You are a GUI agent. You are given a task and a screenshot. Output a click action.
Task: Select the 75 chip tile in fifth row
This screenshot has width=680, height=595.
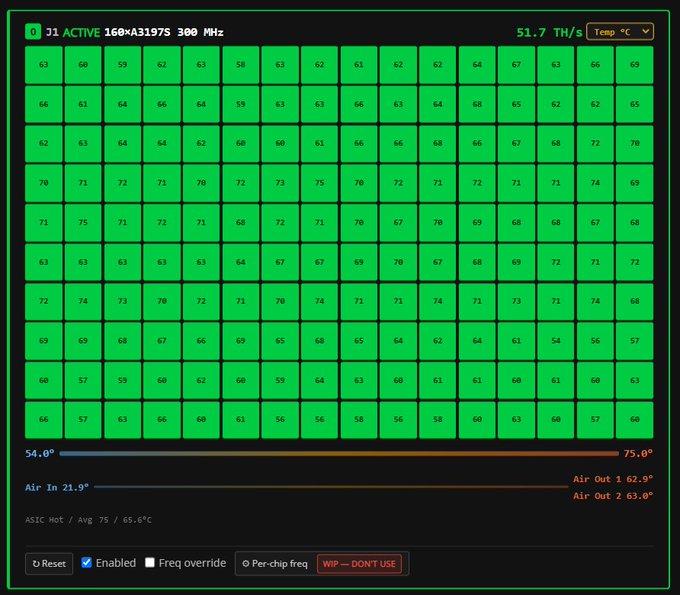pos(83,222)
